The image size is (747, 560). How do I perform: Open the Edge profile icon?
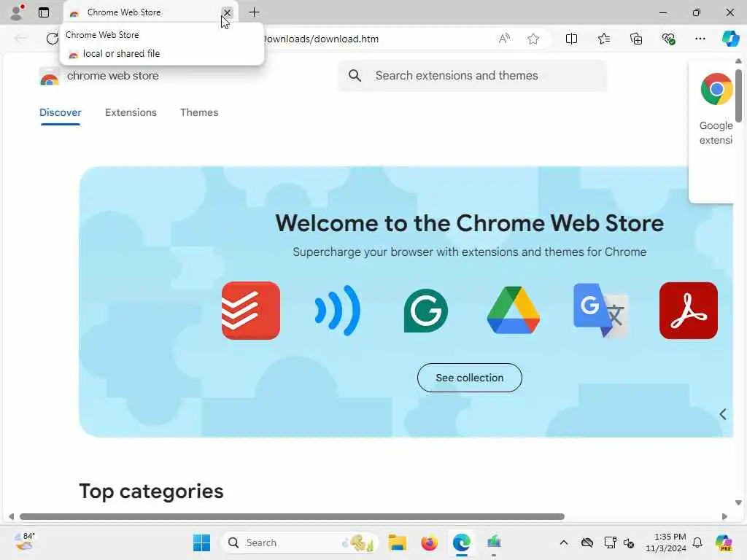(17, 12)
